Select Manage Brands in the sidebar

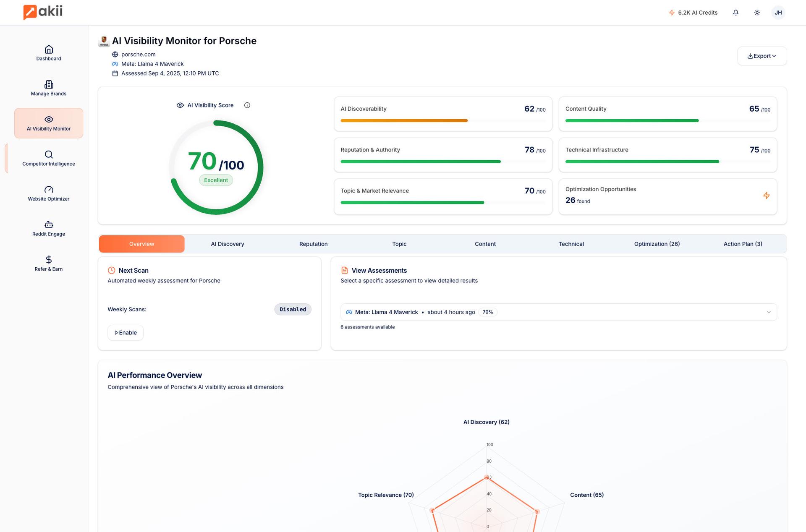pos(48,88)
